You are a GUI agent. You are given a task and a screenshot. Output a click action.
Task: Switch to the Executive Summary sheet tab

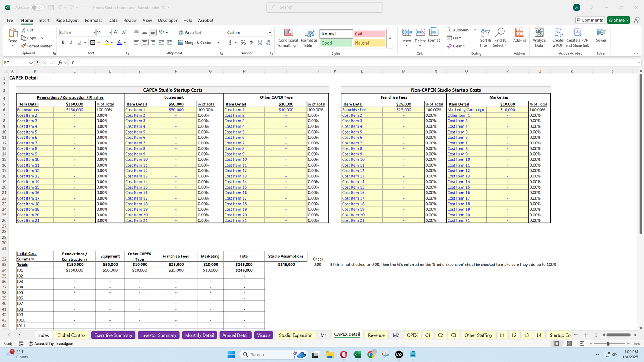[x=113, y=335]
